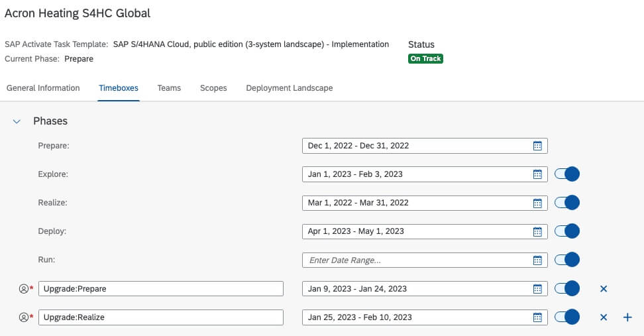Image resolution: width=644 pixels, height=336 pixels.
Task: Delete the Upgrade:Prepare phase row
Action: point(604,289)
